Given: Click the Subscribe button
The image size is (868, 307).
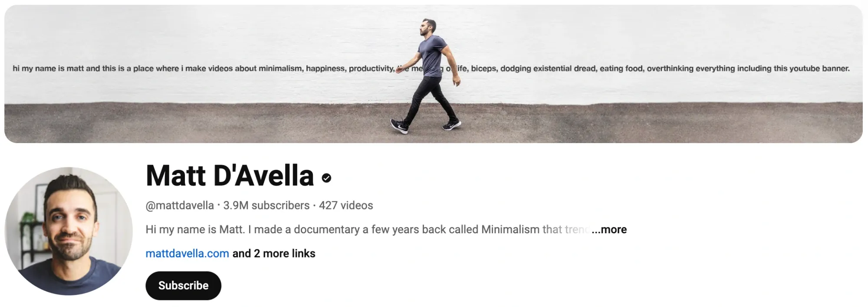Looking at the screenshot, I should [x=183, y=285].
